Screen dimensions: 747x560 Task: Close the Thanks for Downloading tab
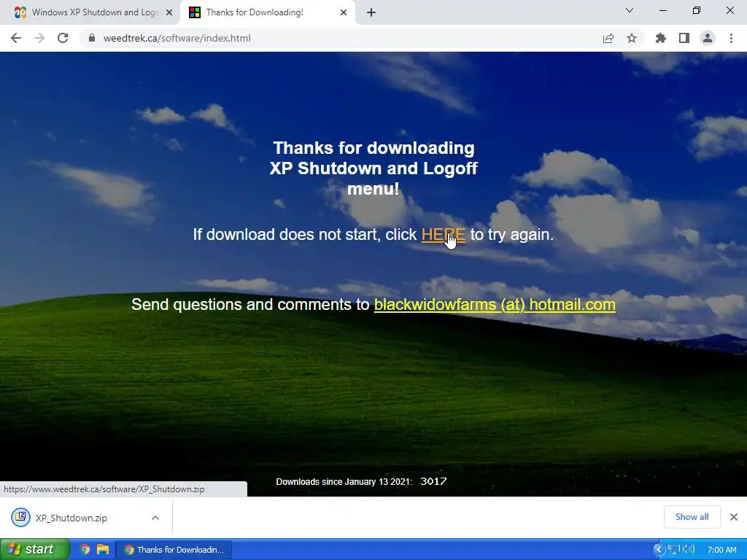(x=344, y=12)
